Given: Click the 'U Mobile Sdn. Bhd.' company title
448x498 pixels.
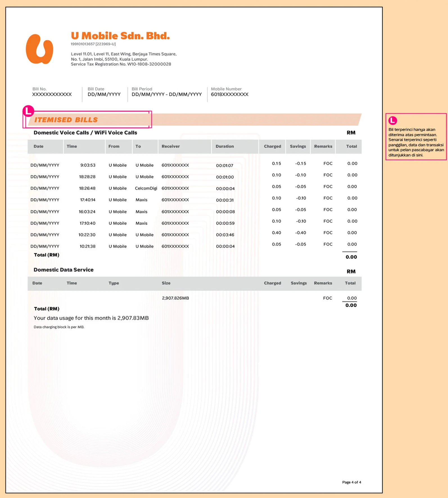Looking at the screenshot, I should pyautogui.click(x=120, y=36).
